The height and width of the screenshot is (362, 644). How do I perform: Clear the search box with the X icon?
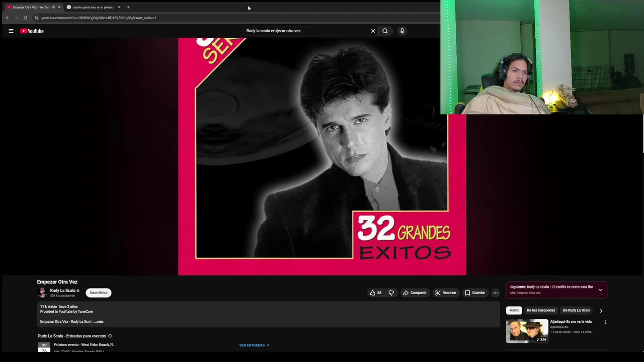point(373,31)
